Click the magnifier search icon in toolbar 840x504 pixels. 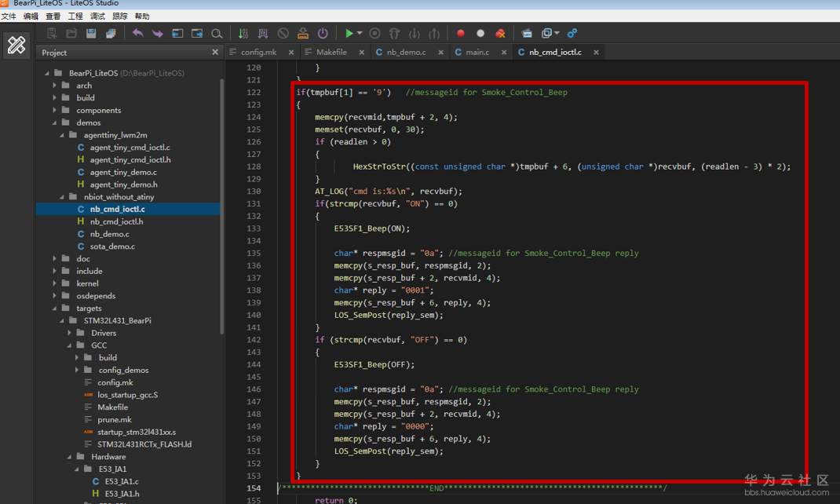217,34
